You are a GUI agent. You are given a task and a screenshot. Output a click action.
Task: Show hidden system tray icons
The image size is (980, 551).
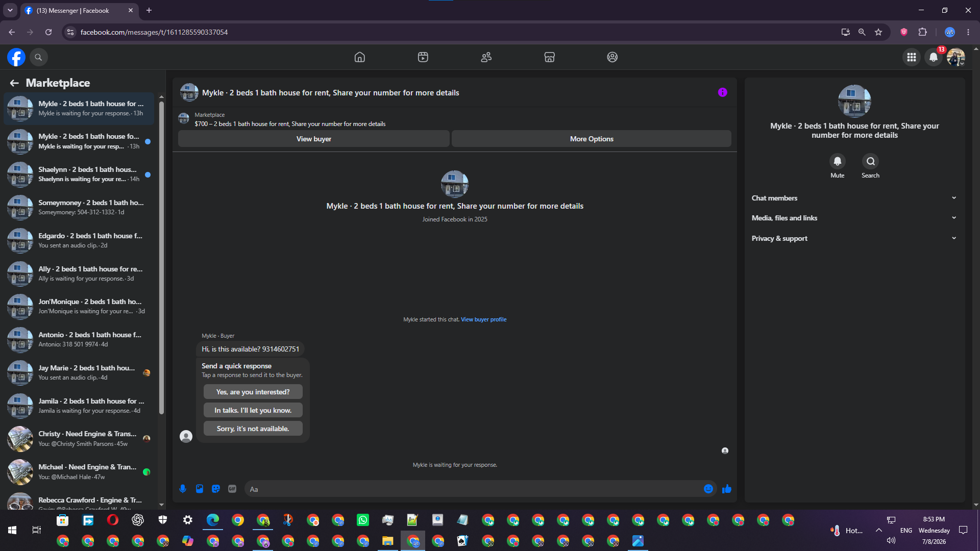click(879, 530)
